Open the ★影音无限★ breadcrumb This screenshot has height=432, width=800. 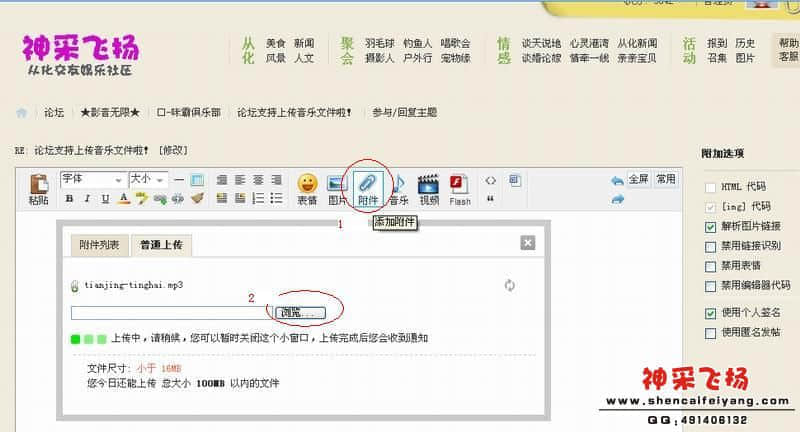tap(110, 113)
